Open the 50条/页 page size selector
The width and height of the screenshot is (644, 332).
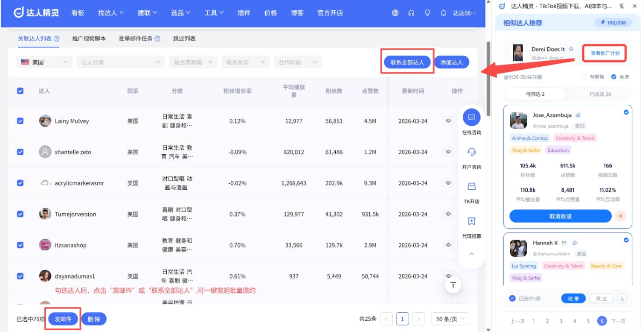point(450,318)
